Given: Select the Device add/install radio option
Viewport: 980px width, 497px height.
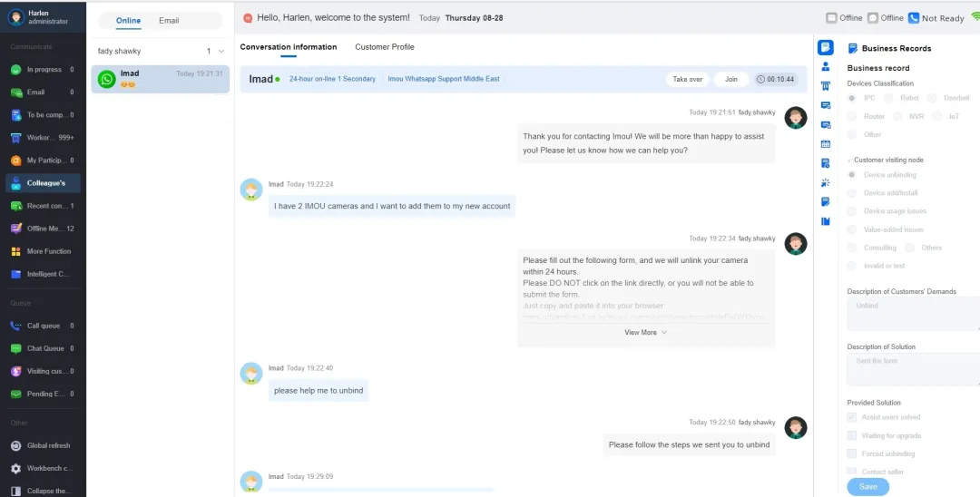Looking at the screenshot, I should 851,193.
